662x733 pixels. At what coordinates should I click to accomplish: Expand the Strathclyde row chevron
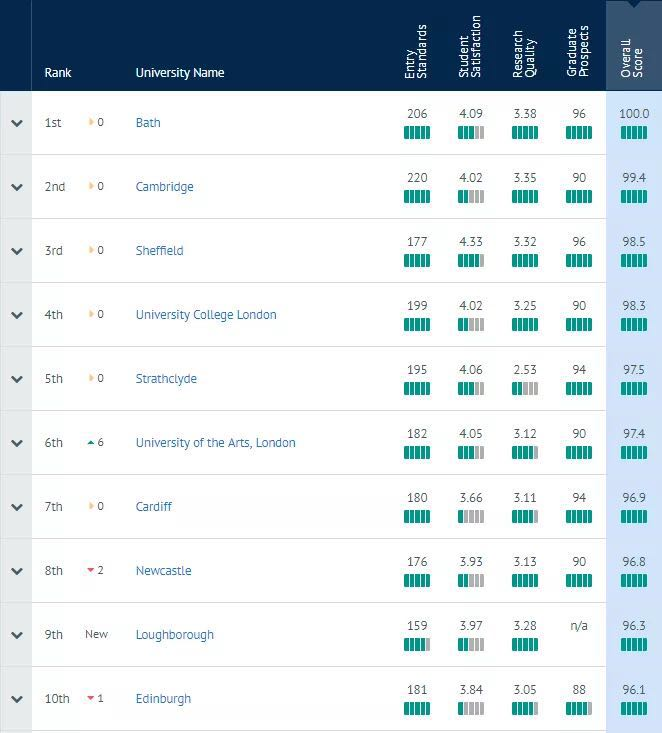[16, 379]
